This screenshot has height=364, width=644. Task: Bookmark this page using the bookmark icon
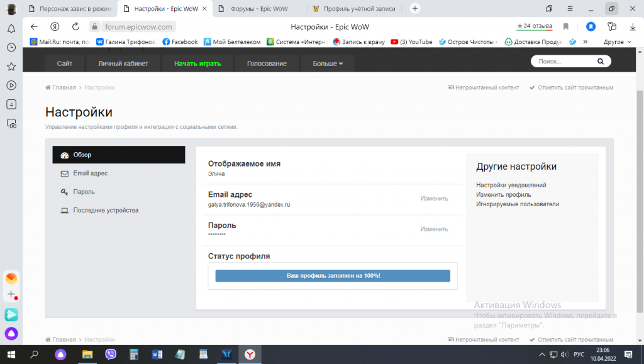coord(566,27)
